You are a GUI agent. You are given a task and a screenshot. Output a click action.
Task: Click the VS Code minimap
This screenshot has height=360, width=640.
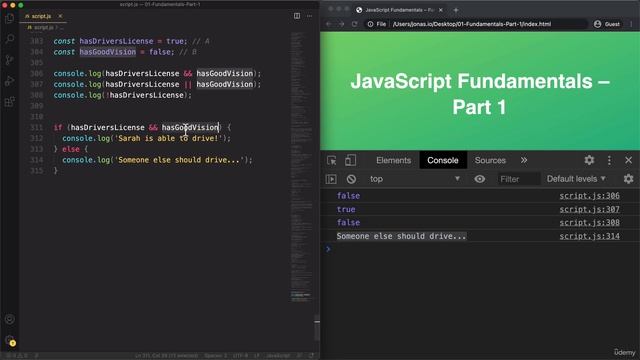point(302,167)
